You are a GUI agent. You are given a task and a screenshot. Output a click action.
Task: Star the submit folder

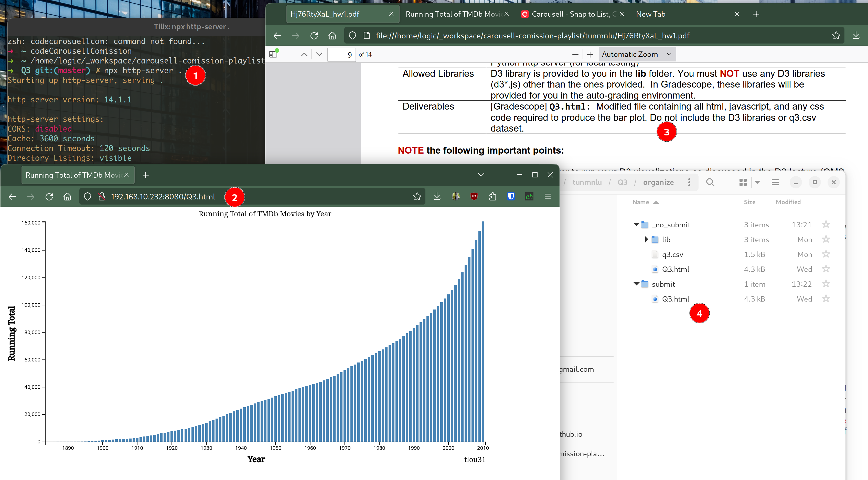click(x=826, y=284)
